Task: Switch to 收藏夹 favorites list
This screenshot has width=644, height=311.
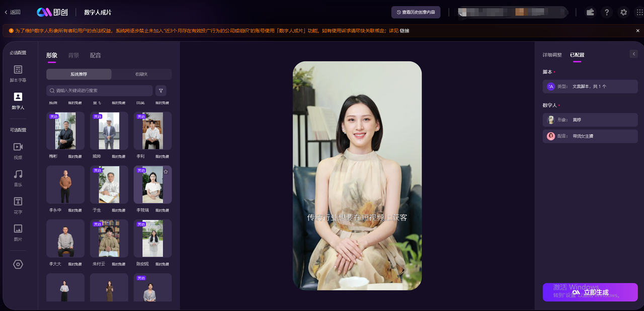Action: [141, 74]
